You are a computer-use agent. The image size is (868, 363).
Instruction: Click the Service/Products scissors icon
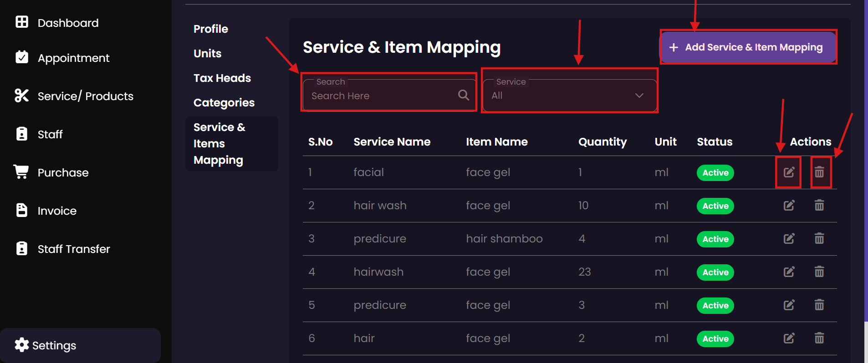pos(21,96)
